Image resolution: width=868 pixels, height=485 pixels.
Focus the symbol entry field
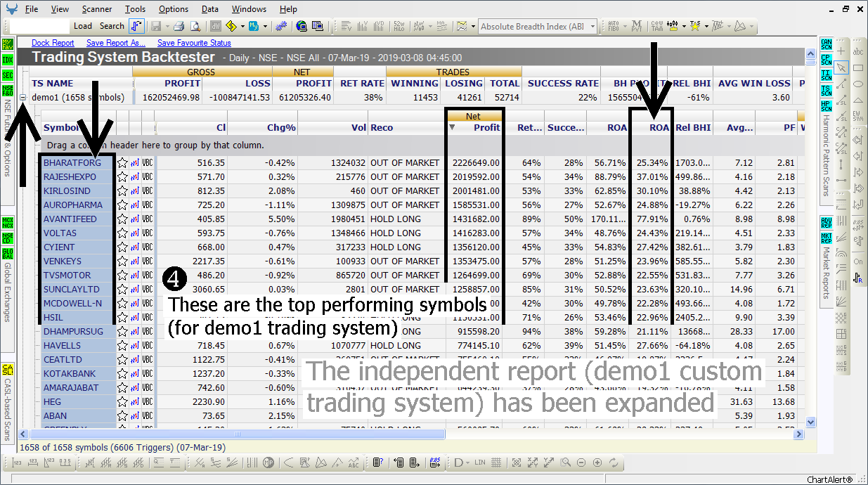coord(40,26)
